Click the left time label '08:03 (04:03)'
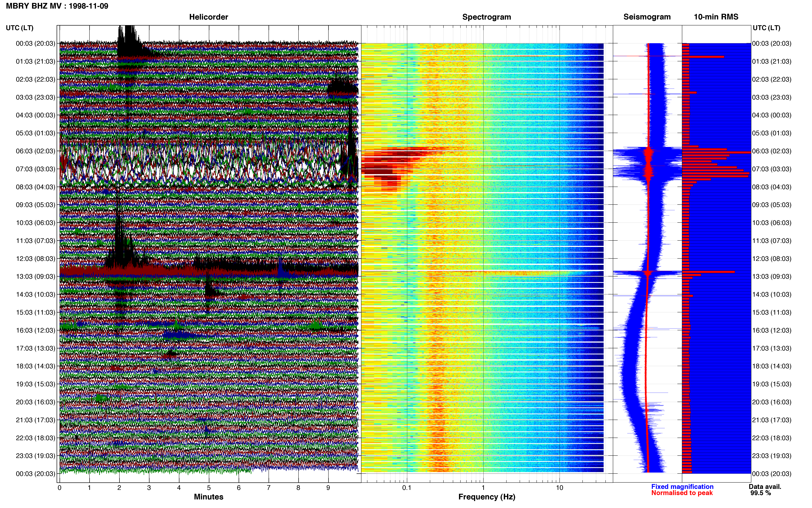 [x=36, y=187]
